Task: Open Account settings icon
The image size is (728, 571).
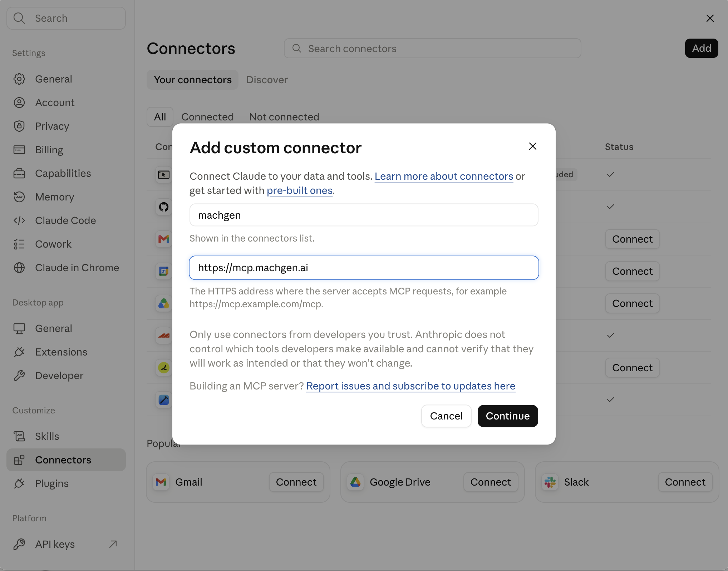Action: tap(19, 103)
